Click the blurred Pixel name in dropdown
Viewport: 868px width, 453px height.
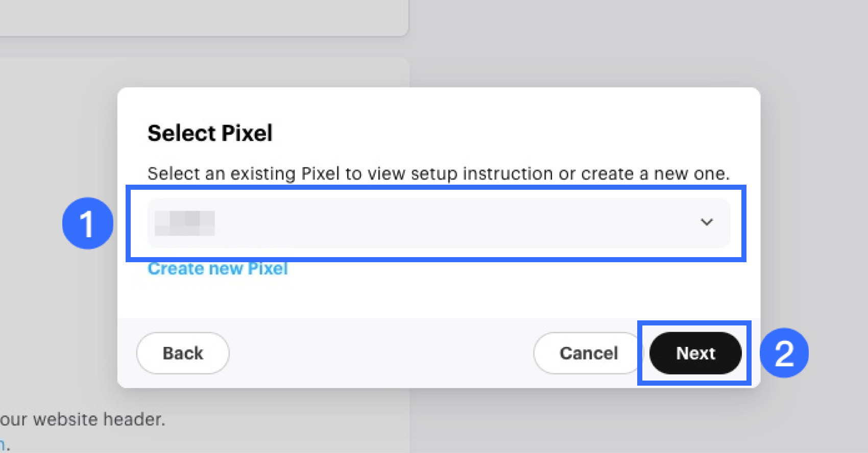pyautogui.click(x=185, y=223)
